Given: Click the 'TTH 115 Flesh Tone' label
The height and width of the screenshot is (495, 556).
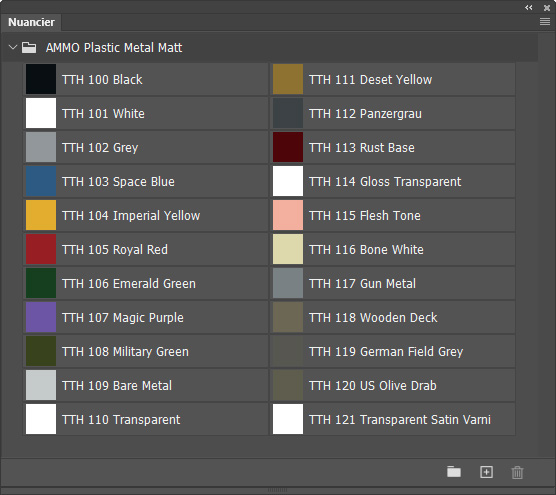Looking at the screenshot, I should pos(365,216).
